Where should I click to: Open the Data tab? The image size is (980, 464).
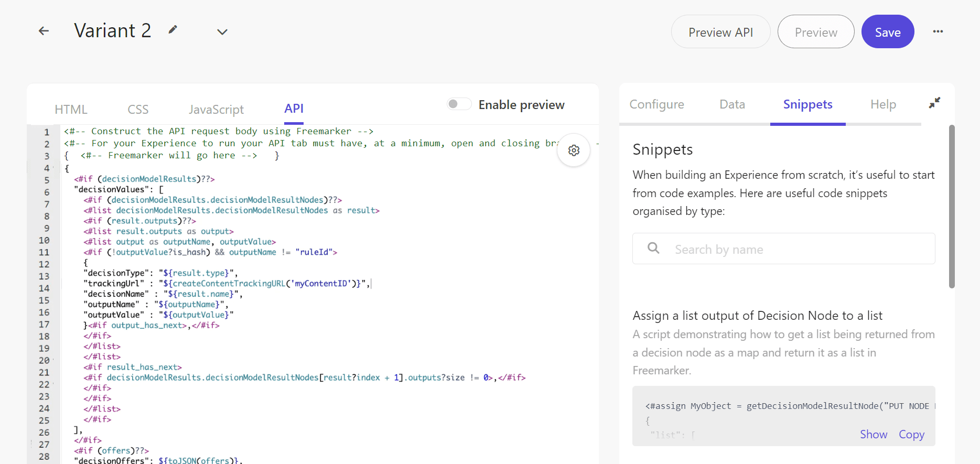click(732, 104)
